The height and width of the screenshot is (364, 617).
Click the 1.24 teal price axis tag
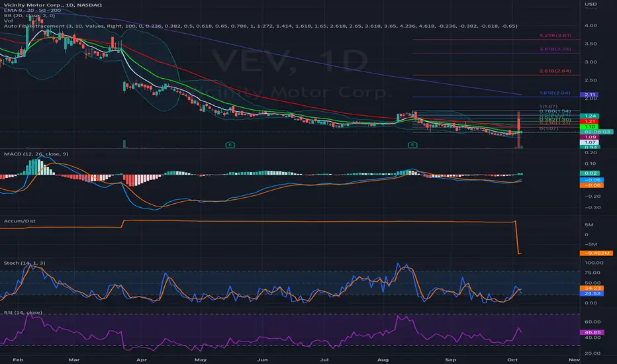[590, 116]
